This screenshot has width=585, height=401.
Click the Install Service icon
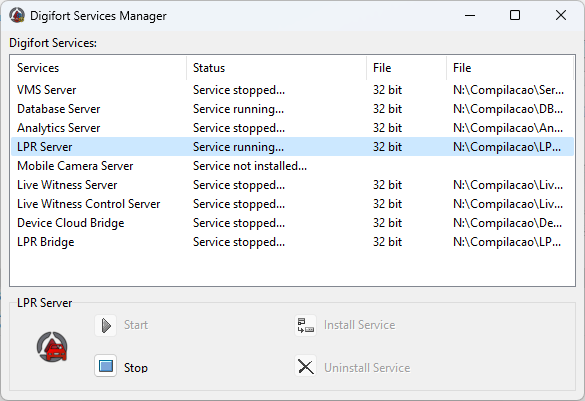pos(306,325)
